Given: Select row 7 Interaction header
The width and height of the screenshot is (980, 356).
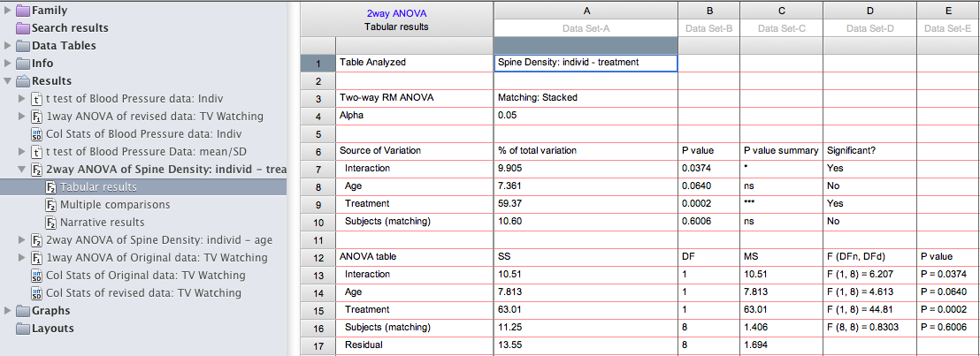Looking at the screenshot, I should [x=318, y=169].
